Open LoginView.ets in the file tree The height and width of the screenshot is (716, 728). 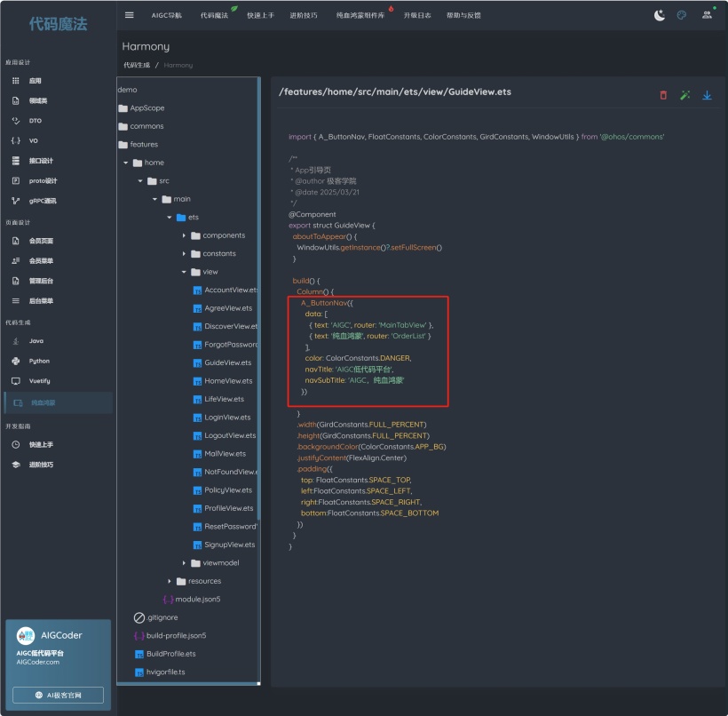point(227,418)
